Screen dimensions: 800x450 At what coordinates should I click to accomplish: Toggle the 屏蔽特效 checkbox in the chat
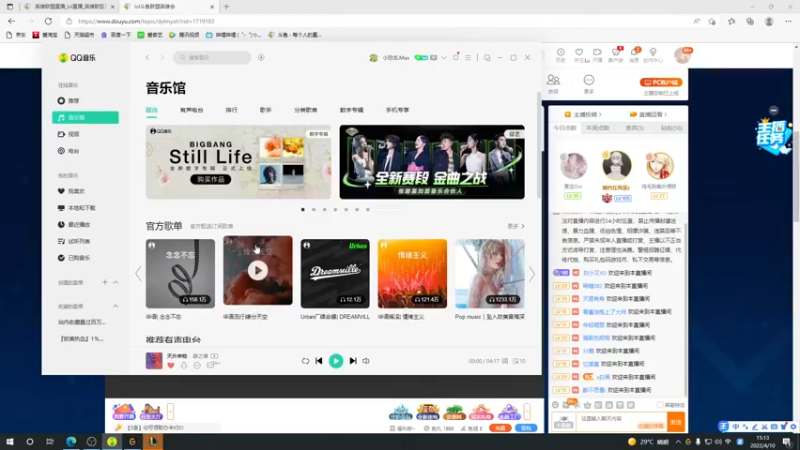[x=660, y=405]
